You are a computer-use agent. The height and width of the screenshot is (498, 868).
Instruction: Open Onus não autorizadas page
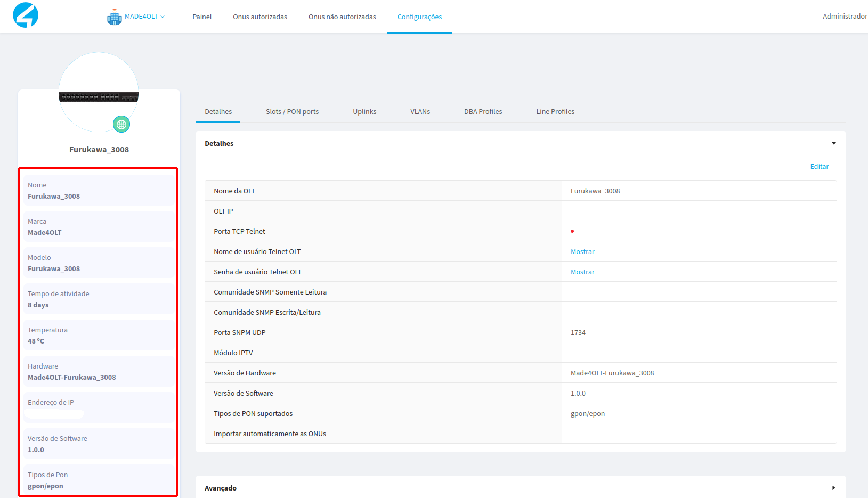click(342, 17)
